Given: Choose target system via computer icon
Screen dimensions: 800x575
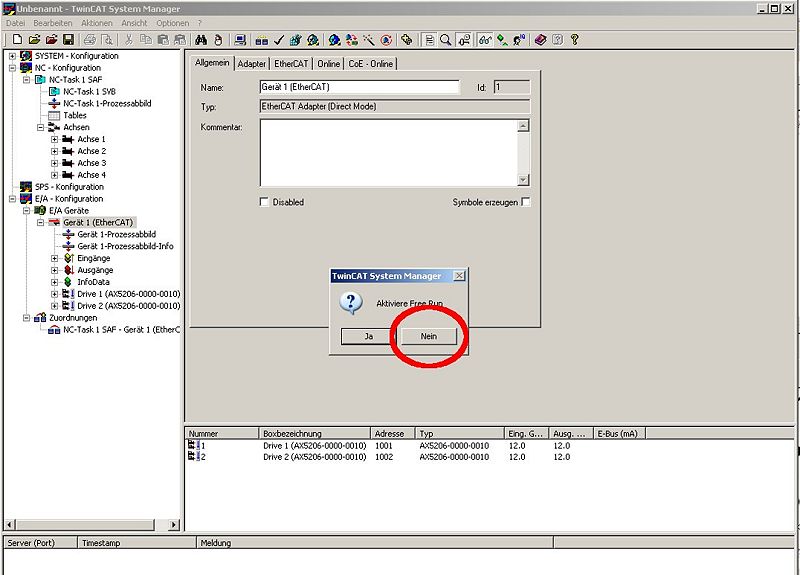Looking at the screenshot, I should (240, 40).
